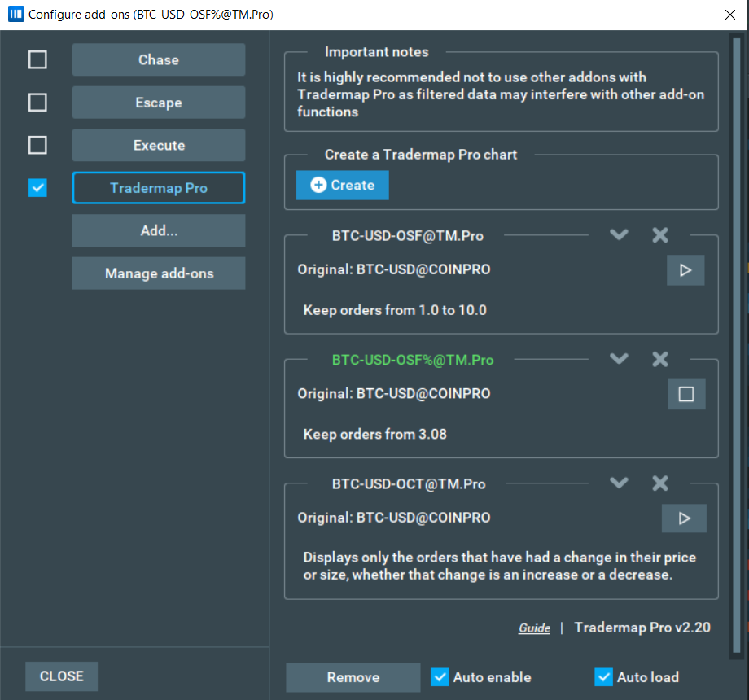Start the BTC-USD-OCT@TM.Pro chart play button
749x700 pixels.
click(684, 518)
